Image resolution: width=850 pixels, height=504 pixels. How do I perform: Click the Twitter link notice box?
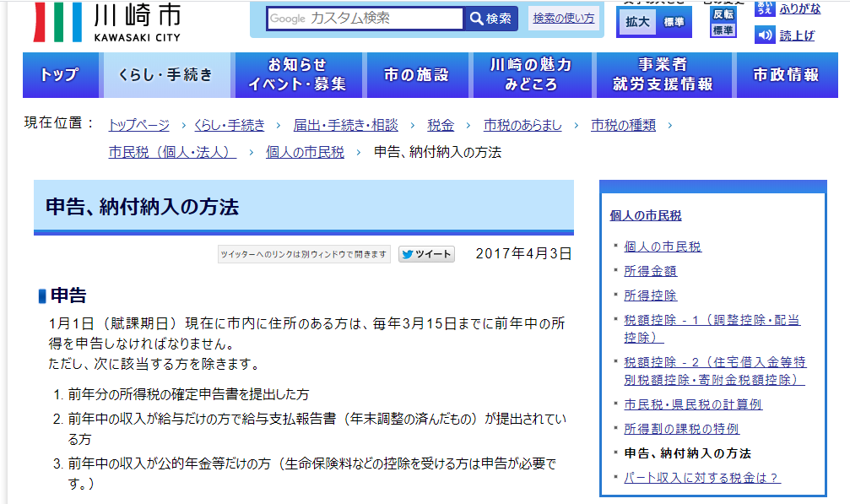(x=304, y=254)
